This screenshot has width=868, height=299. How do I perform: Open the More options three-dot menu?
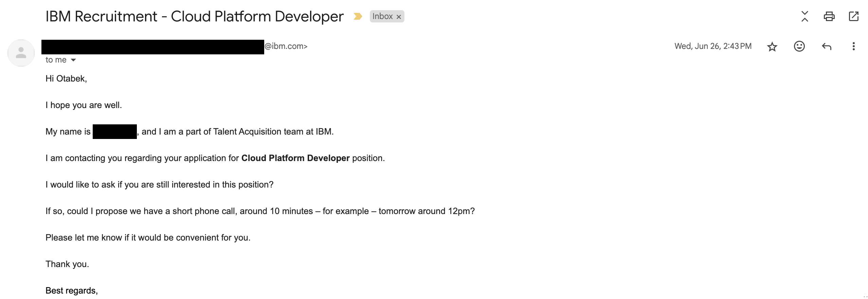click(853, 46)
